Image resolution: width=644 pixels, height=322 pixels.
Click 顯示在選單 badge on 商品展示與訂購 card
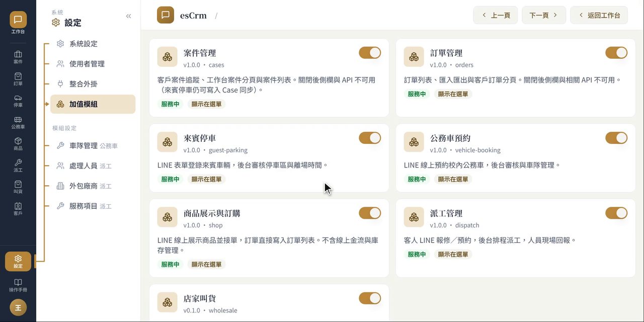pyautogui.click(x=207, y=264)
